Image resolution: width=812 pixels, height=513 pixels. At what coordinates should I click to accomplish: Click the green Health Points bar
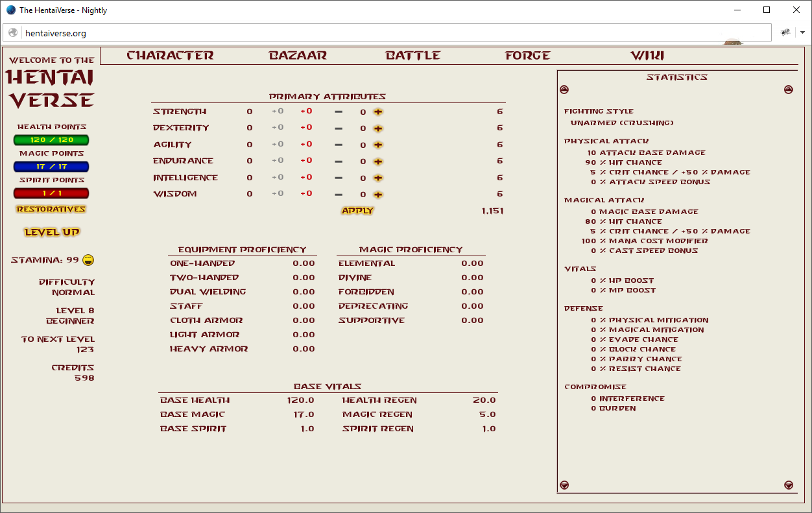pyautogui.click(x=51, y=140)
